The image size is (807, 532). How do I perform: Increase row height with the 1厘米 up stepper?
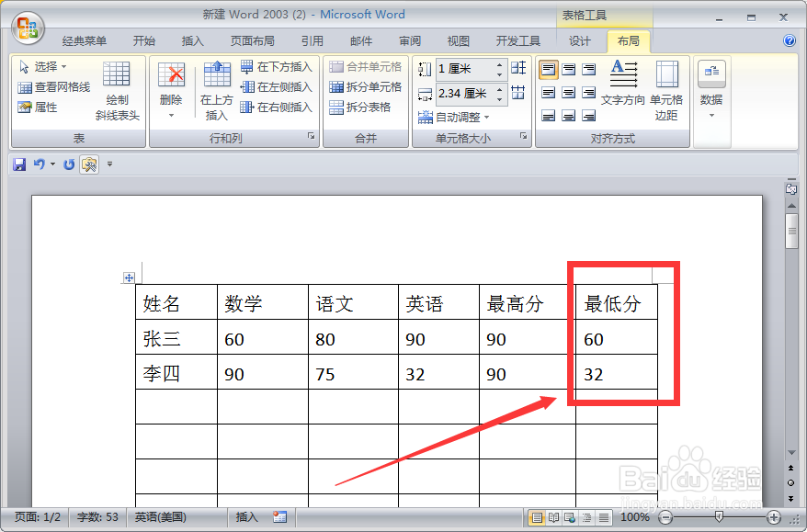499,66
